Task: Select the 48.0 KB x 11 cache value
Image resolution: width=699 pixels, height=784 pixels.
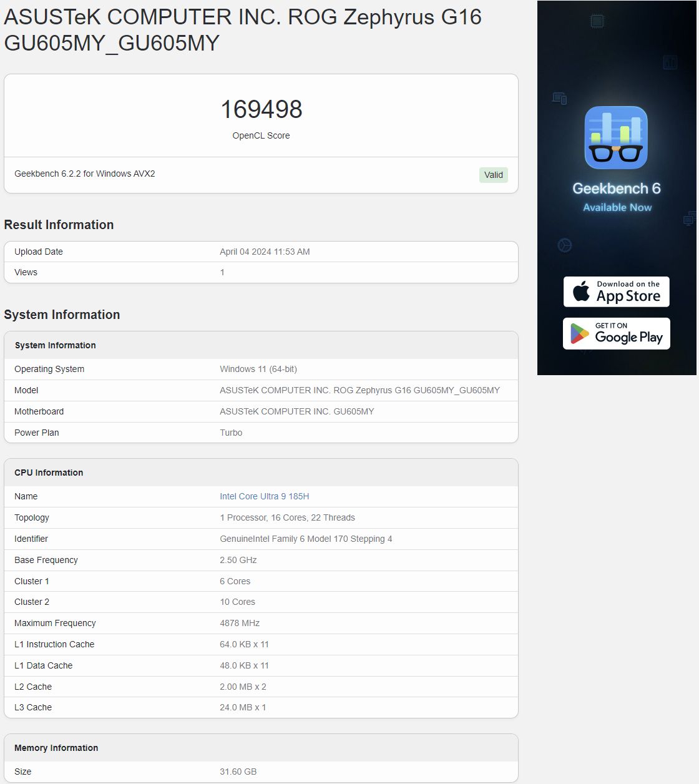Action: click(x=244, y=665)
